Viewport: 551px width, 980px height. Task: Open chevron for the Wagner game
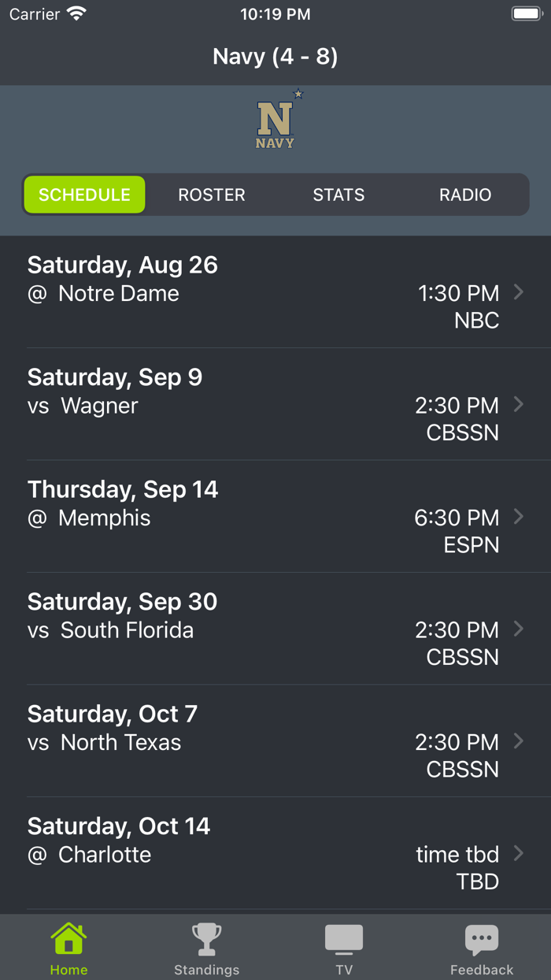pos(519,404)
